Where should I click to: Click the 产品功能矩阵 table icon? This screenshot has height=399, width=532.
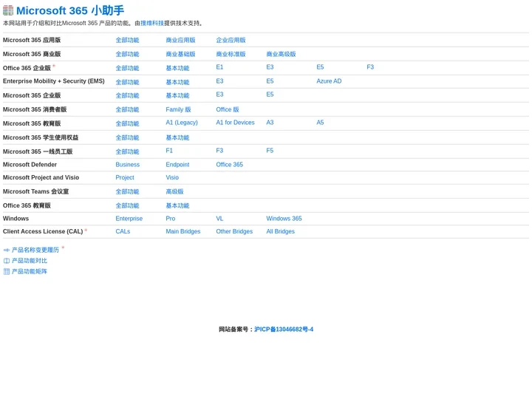(7, 271)
